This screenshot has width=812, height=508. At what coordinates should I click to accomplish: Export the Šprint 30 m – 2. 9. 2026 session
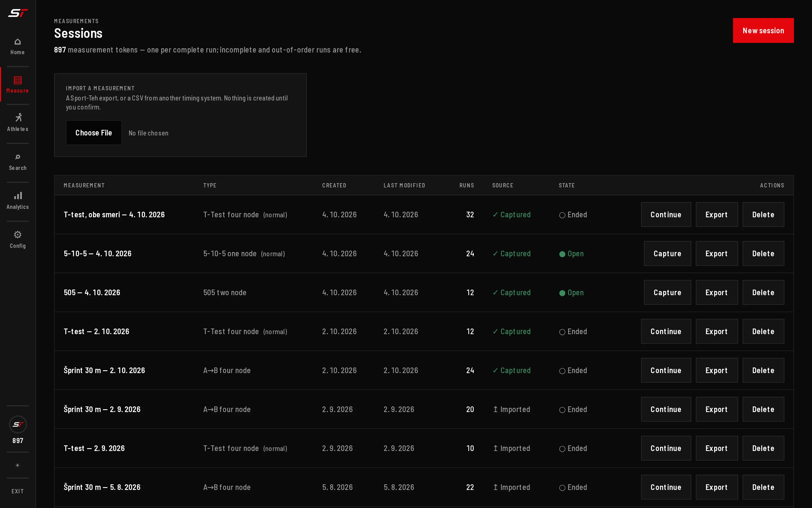pyautogui.click(x=716, y=409)
